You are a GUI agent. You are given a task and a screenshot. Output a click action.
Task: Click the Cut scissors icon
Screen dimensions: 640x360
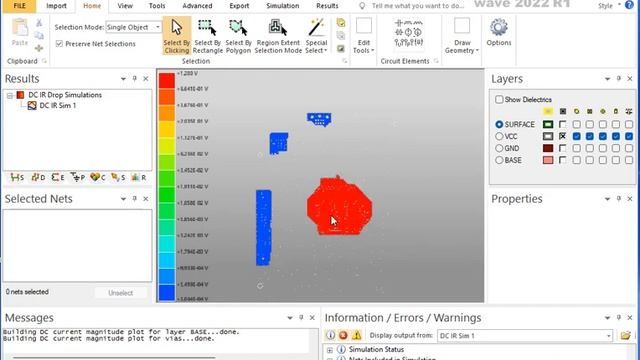click(39, 23)
